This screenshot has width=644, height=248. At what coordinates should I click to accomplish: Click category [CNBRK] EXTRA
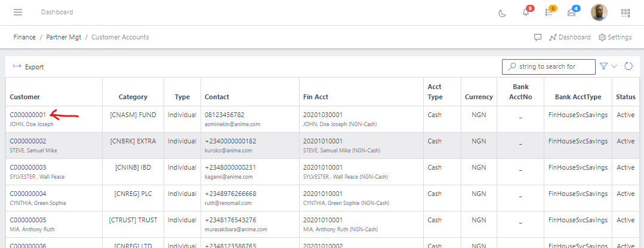[133, 141]
